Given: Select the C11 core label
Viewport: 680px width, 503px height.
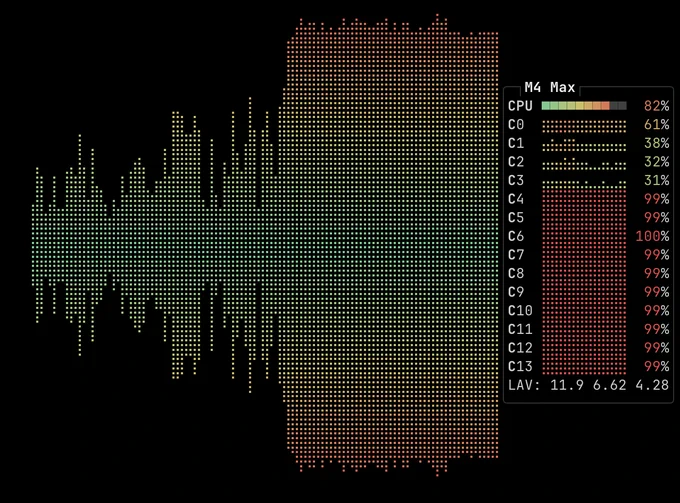Looking at the screenshot, I should (x=520, y=330).
